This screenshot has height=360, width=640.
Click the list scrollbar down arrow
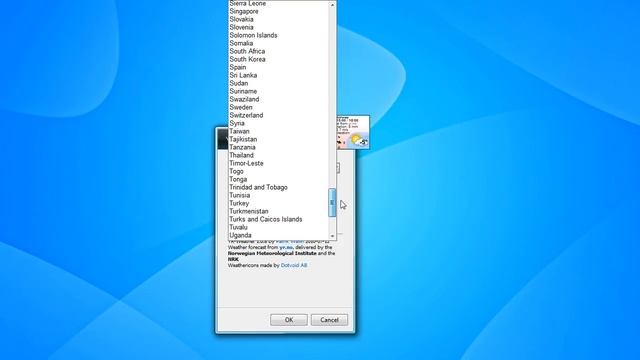(332, 236)
